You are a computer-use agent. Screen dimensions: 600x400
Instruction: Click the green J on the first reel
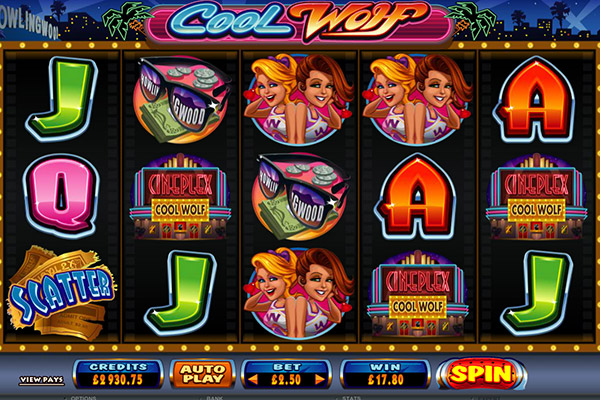(62, 99)
